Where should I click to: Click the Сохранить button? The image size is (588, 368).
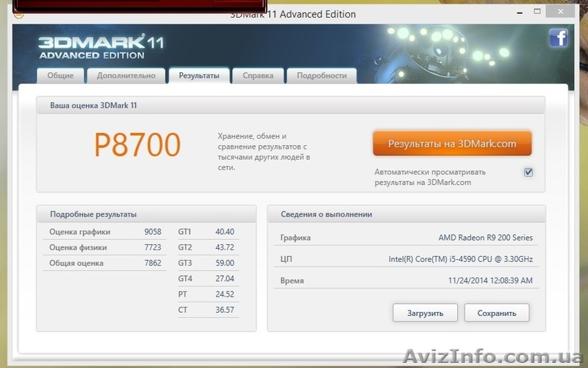[x=497, y=313]
